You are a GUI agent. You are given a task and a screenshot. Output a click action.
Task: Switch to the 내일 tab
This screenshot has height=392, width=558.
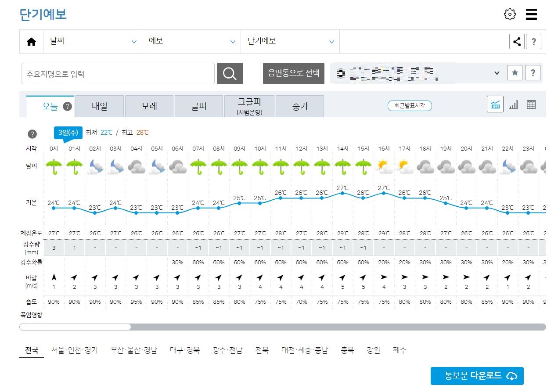99,106
